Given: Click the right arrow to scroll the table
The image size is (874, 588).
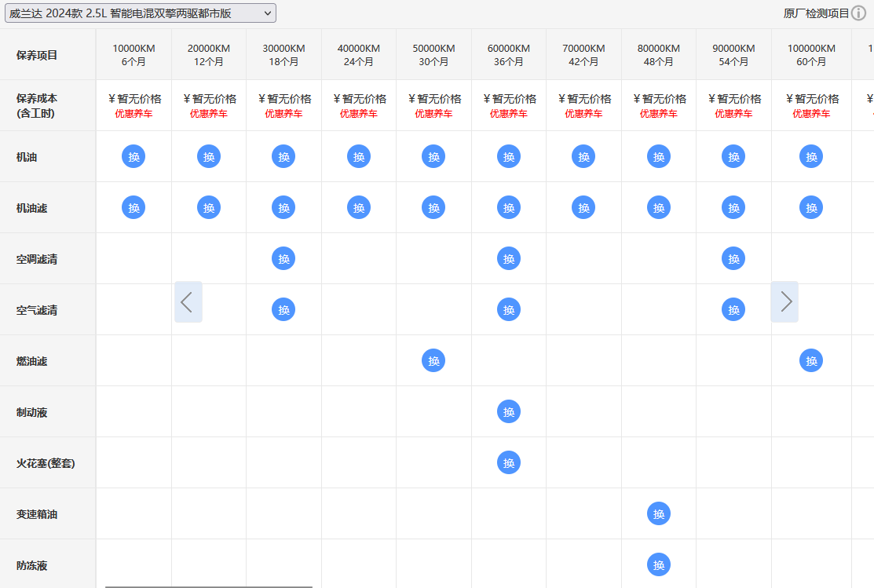Looking at the screenshot, I should 784,302.
